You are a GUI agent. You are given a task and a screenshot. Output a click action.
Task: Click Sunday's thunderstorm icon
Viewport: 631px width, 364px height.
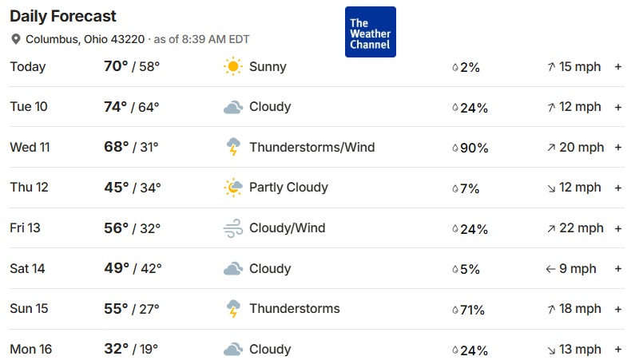pyautogui.click(x=232, y=309)
